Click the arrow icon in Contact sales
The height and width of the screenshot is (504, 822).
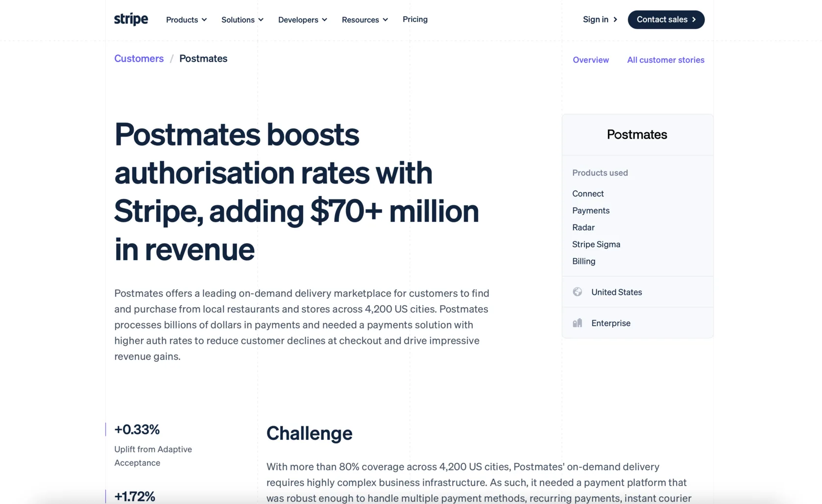click(x=694, y=20)
